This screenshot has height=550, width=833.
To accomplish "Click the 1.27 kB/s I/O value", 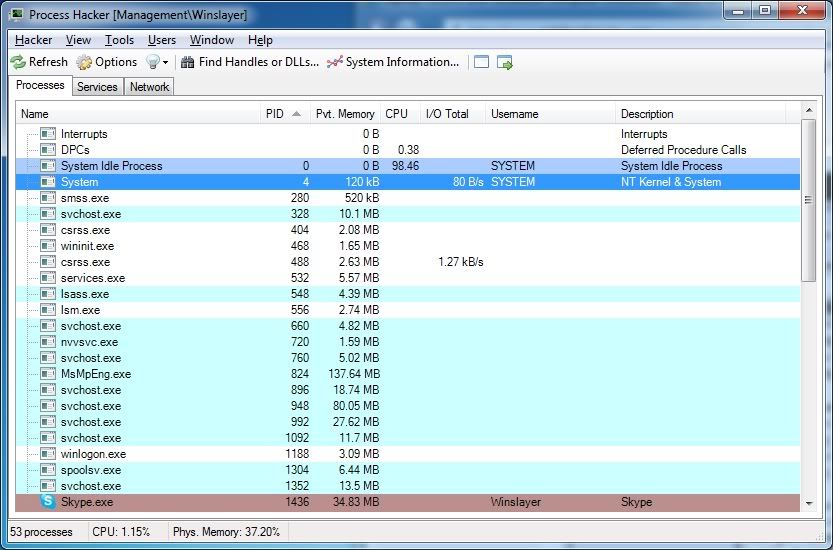I will [x=461, y=262].
